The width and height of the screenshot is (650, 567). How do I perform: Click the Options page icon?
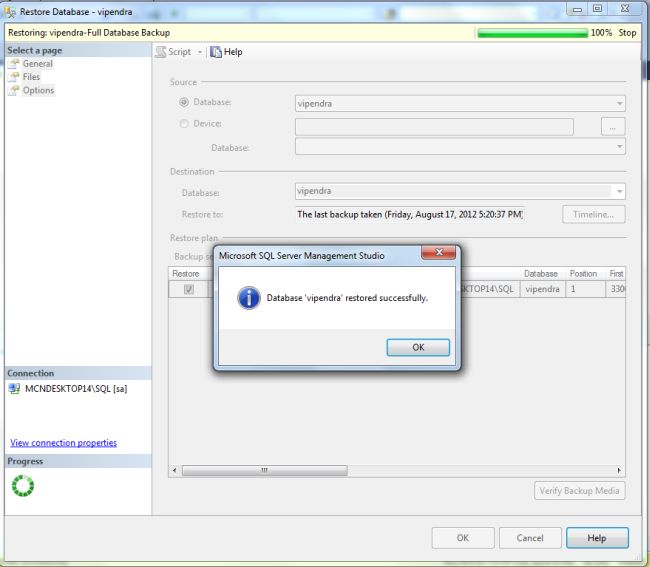pos(14,90)
